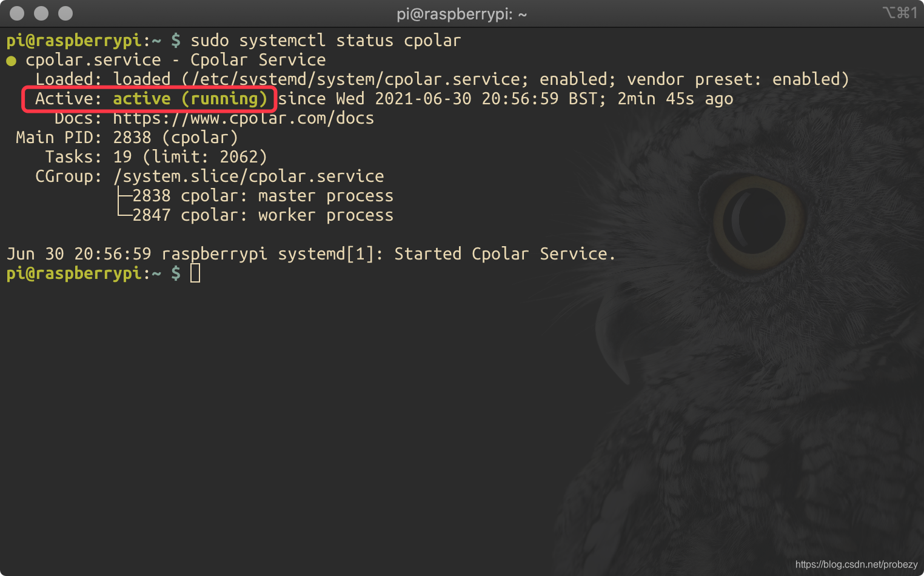
Task: Click the first prompt 'pi@raspberrypi:~ $'
Action: 93,41
